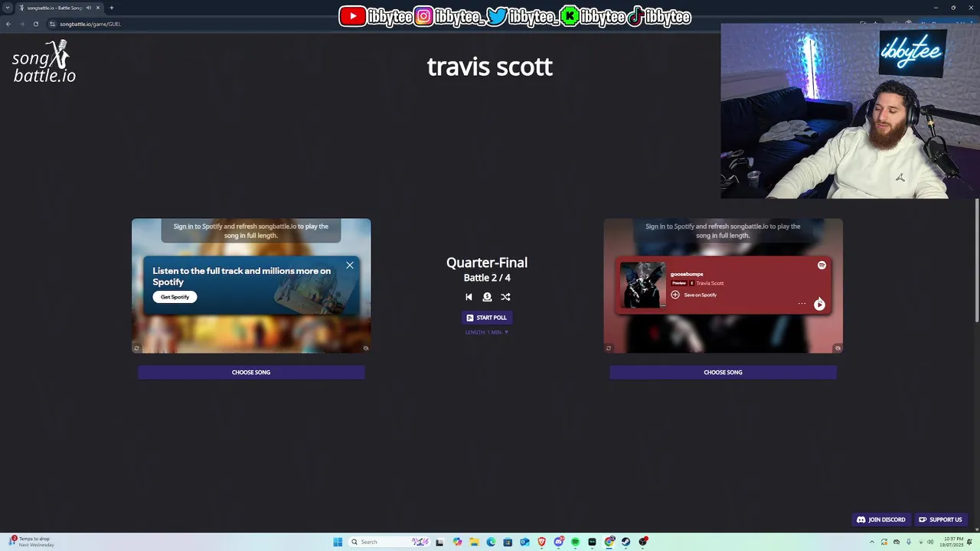Reload the songbattle.io page
980x551 pixels.
click(x=35, y=24)
